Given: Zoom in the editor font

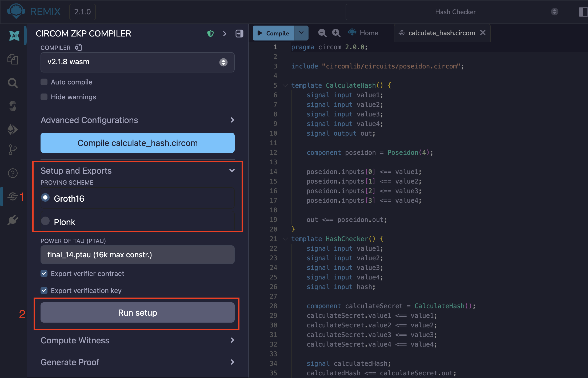Looking at the screenshot, I should [336, 33].
